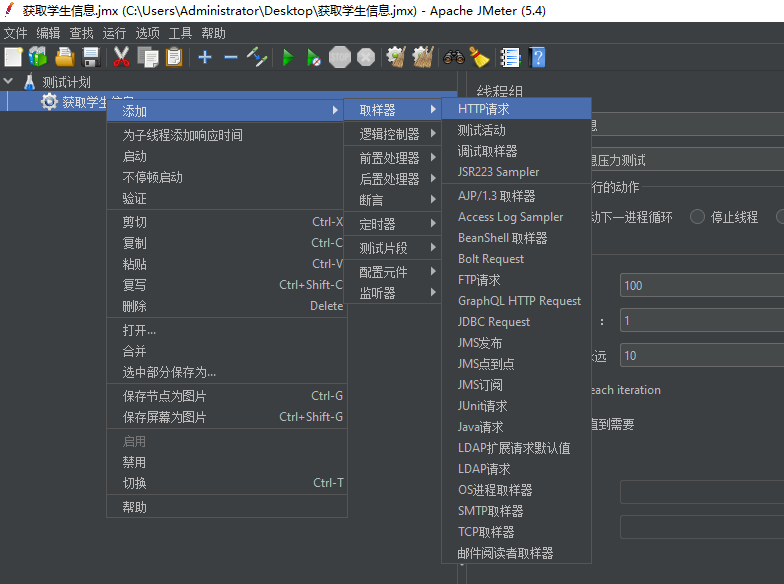The width and height of the screenshot is (784, 584).
Task: Select 添加 in context menu
Action: (x=227, y=110)
